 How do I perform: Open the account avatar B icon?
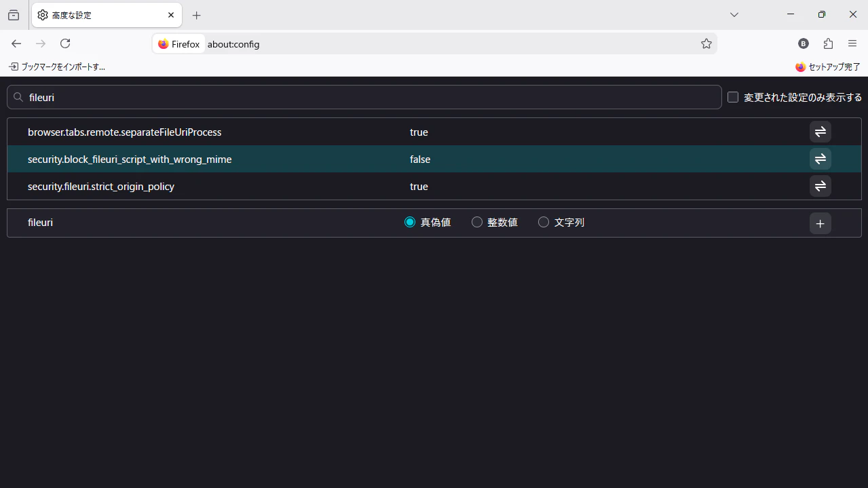click(804, 43)
